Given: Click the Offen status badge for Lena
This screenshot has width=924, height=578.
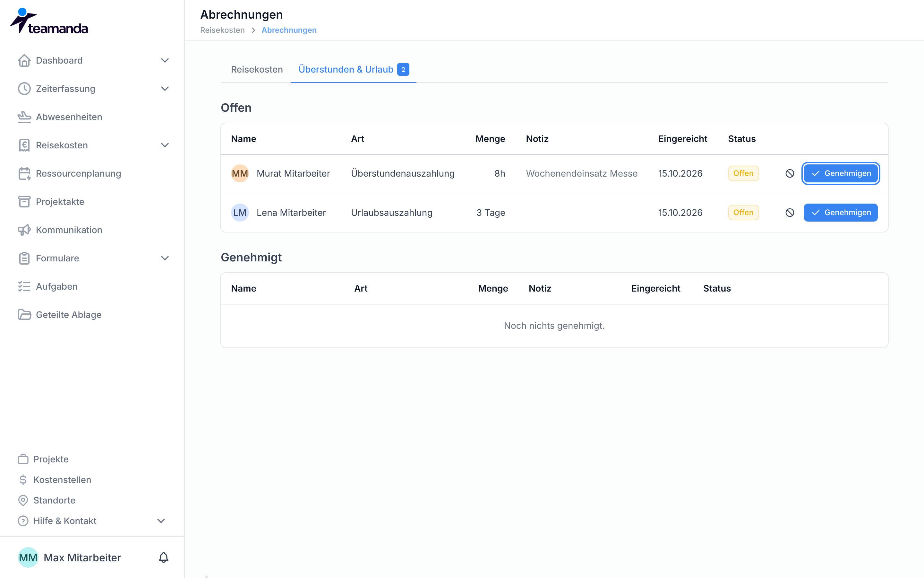Looking at the screenshot, I should pyautogui.click(x=743, y=213).
